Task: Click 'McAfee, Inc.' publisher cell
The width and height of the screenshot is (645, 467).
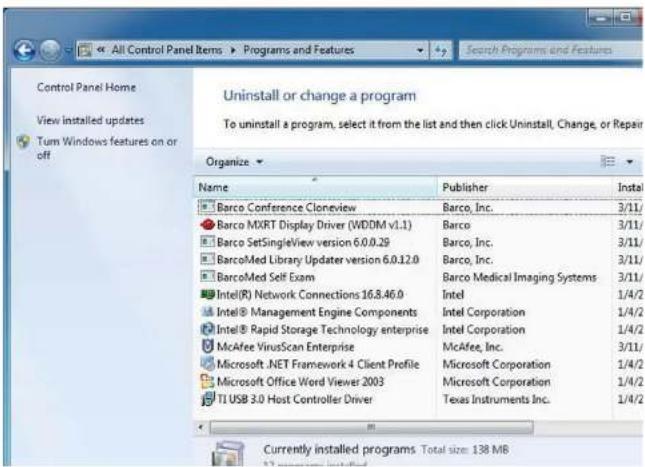Action: tap(472, 347)
